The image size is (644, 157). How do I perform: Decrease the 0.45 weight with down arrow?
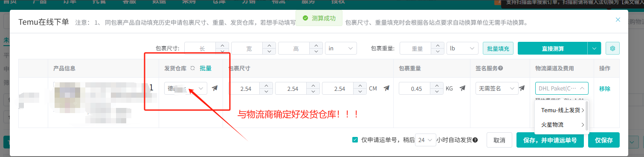437,91
